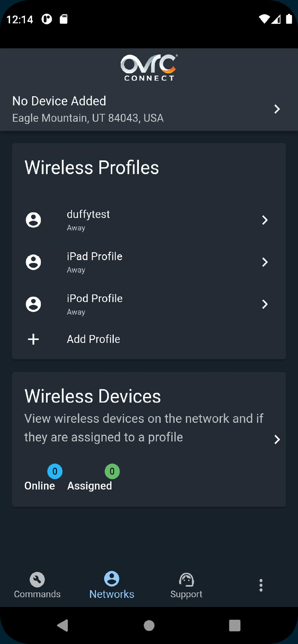Tap the OvrC Connect logo

[x=149, y=68]
